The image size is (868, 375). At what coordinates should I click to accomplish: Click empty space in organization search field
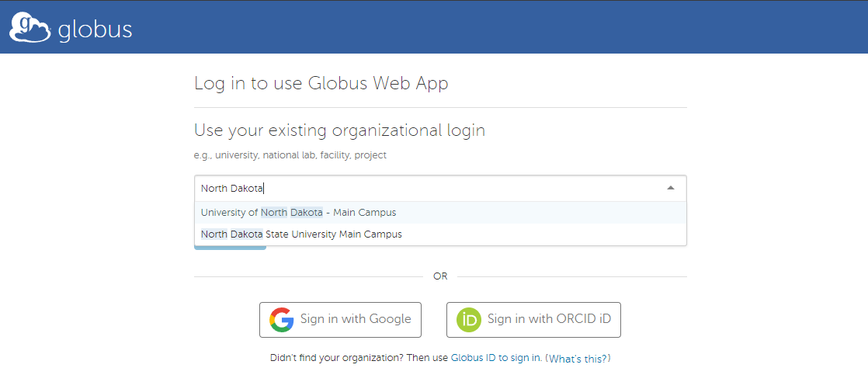tap(466, 188)
